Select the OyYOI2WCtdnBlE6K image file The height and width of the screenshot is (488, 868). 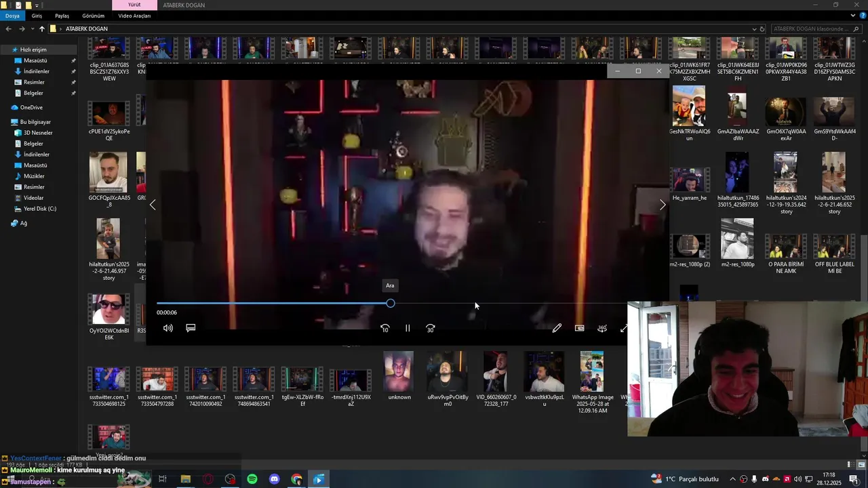pyautogui.click(x=108, y=317)
